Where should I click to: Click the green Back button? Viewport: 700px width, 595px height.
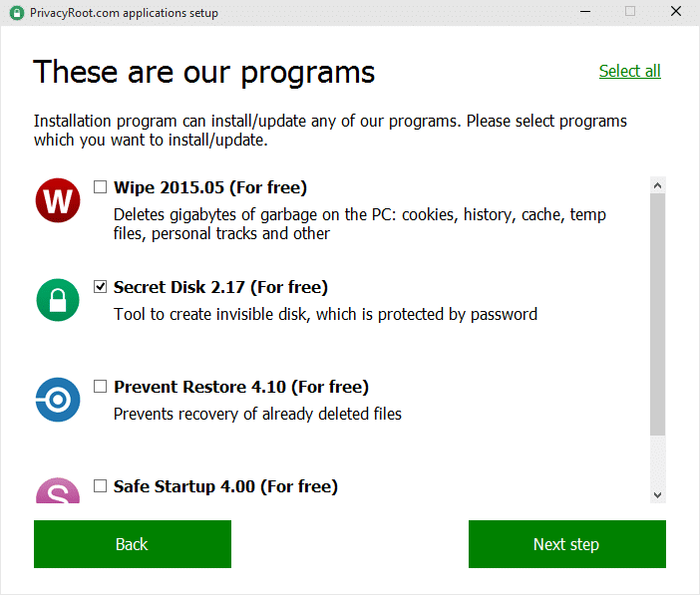[133, 544]
